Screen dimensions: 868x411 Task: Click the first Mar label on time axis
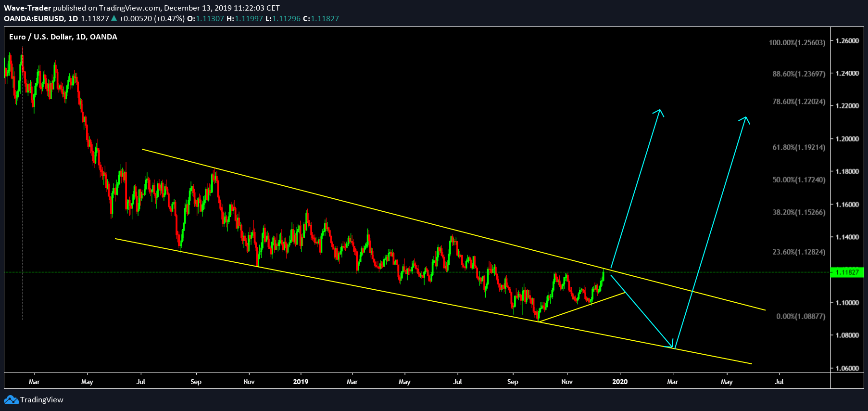coord(34,382)
